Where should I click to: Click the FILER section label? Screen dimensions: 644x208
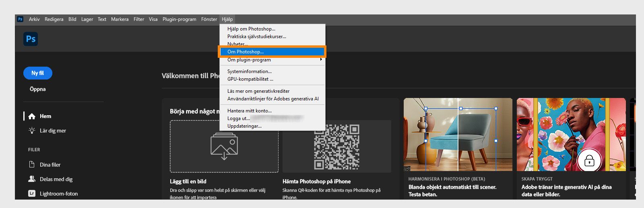tap(34, 150)
